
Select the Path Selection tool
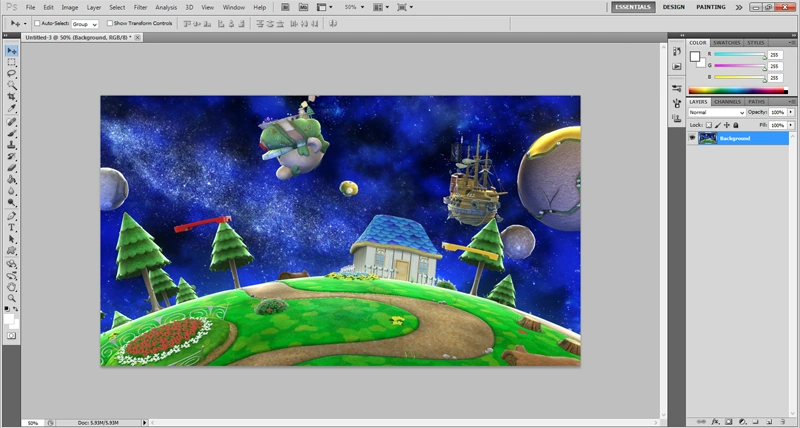(11, 239)
